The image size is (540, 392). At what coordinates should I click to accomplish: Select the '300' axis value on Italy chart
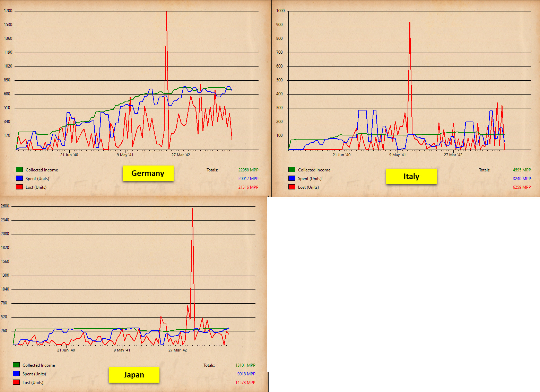click(x=279, y=108)
